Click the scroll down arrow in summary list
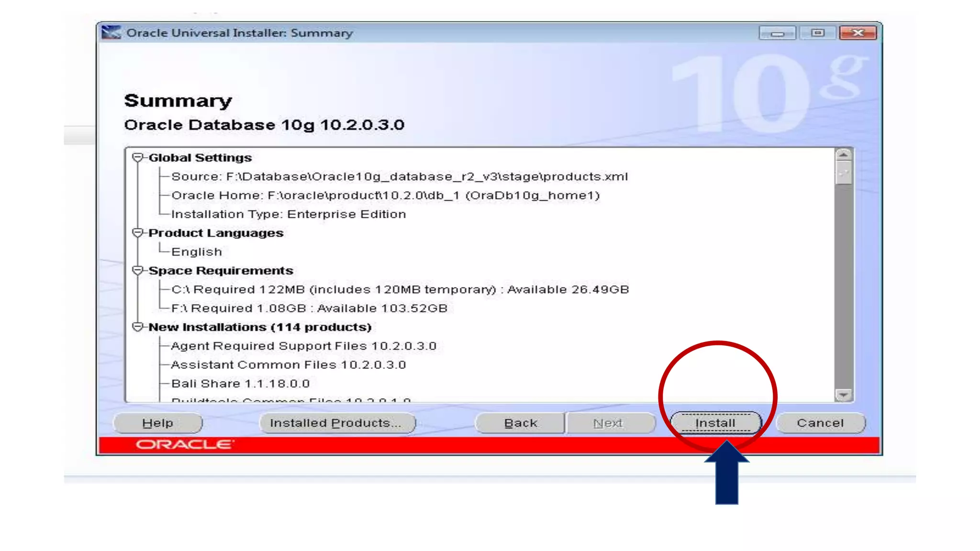 coord(843,395)
